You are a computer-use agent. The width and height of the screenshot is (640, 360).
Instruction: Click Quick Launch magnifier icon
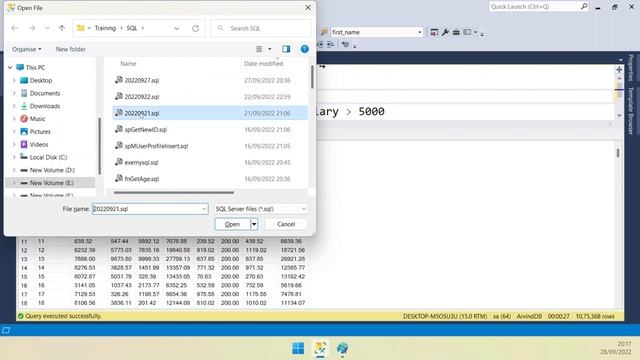[584, 6]
